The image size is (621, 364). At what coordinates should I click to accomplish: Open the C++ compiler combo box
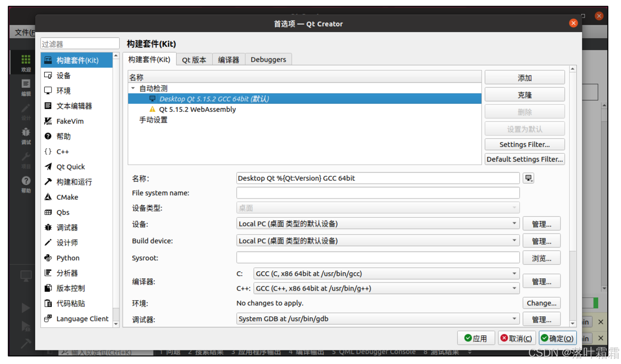pos(386,289)
